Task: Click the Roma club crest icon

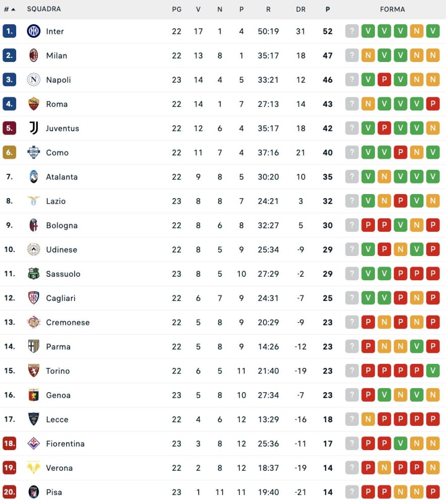Action: tap(33, 104)
